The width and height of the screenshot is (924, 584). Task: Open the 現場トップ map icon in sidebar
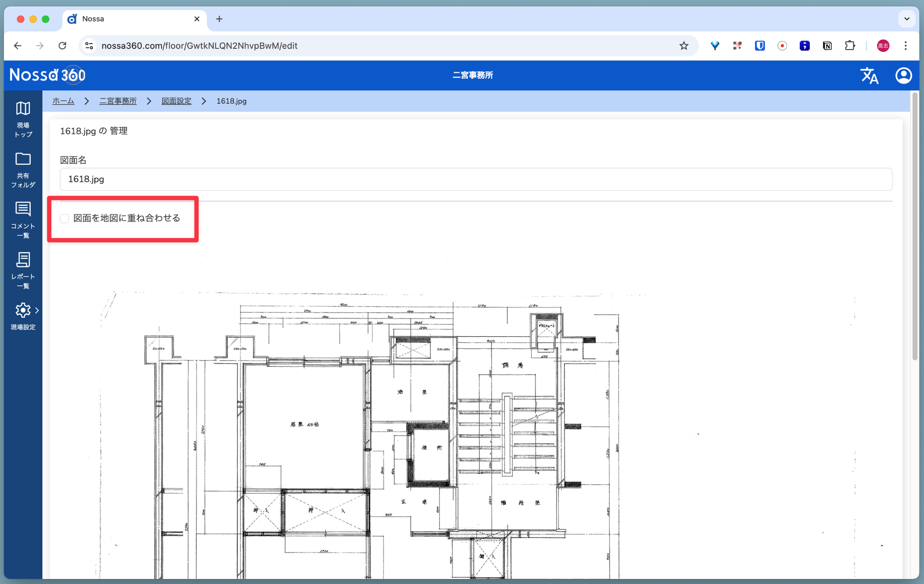click(x=23, y=109)
